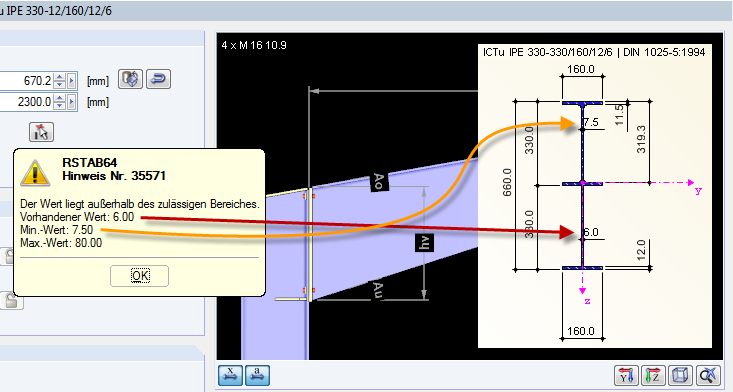This screenshot has height=392, width=733.
Task: Click the 12.0 flange thickness dimension
Action: tap(641, 250)
